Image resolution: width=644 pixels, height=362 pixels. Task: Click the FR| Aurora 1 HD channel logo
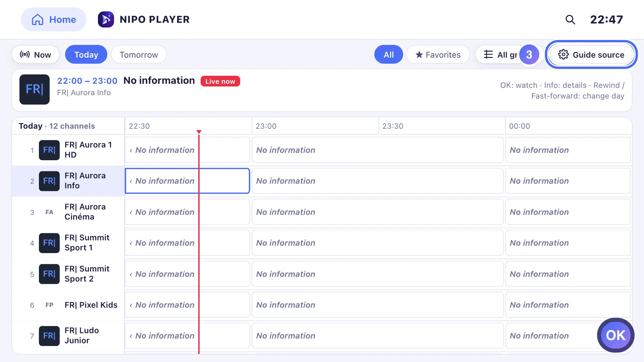pos(49,150)
